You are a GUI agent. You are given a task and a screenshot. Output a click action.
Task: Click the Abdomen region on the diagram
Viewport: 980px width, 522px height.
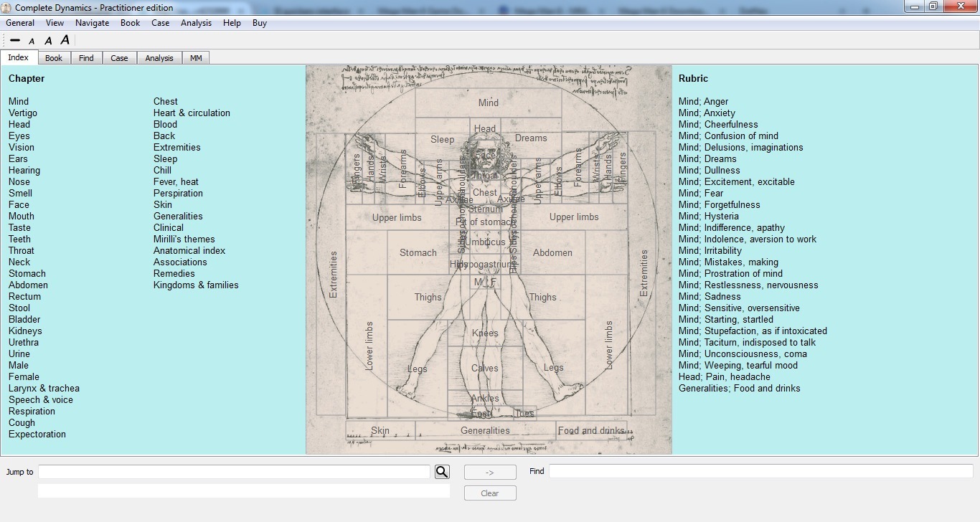point(552,252)
